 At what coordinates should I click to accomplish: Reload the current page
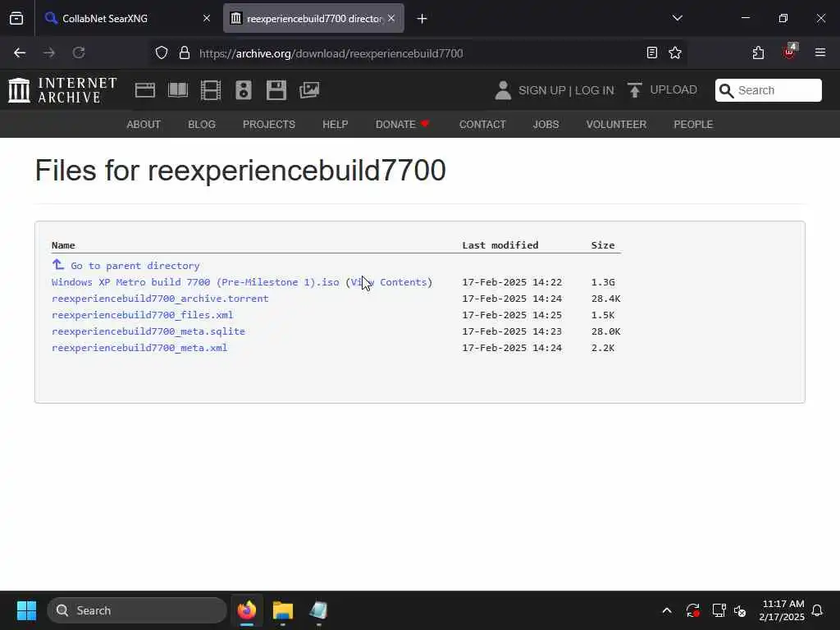click(79, 52)
